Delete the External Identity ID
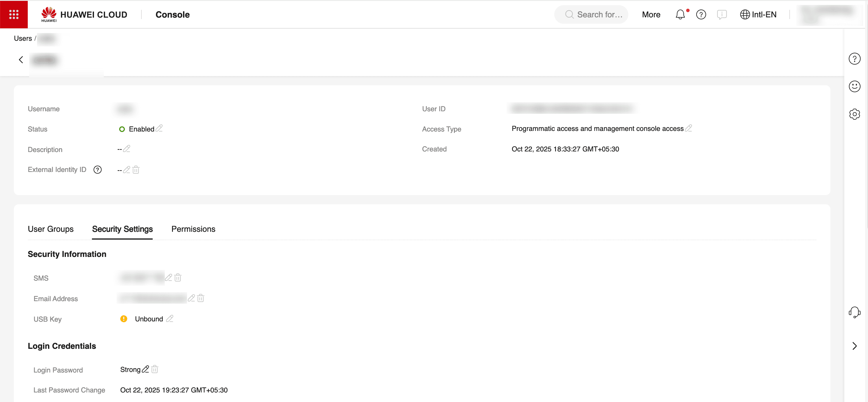The image size is (868, 402). 136,170
